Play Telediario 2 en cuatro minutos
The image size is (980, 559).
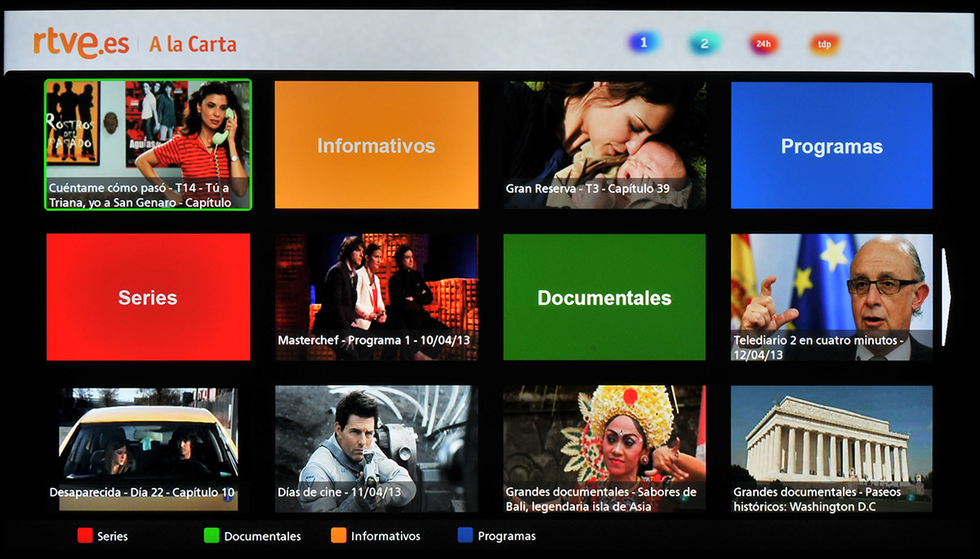[831, 297]
